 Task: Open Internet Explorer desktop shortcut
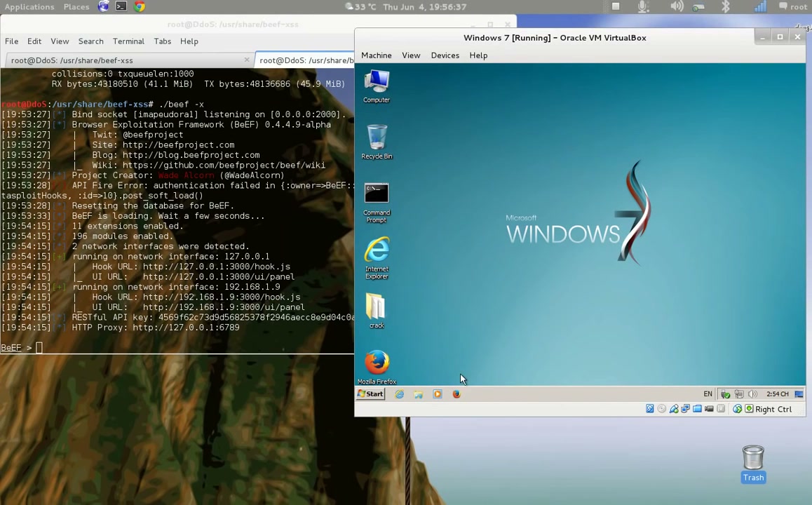pos(377,258)
